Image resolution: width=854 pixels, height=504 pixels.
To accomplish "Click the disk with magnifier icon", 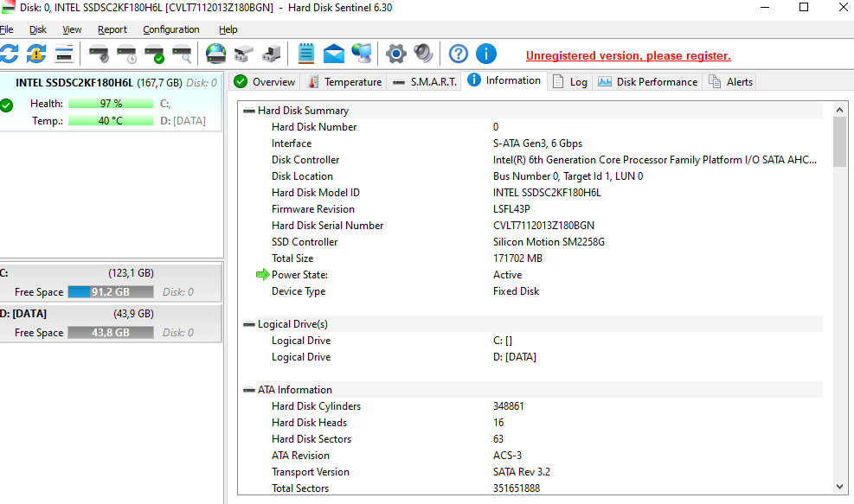I will point(182,54).
